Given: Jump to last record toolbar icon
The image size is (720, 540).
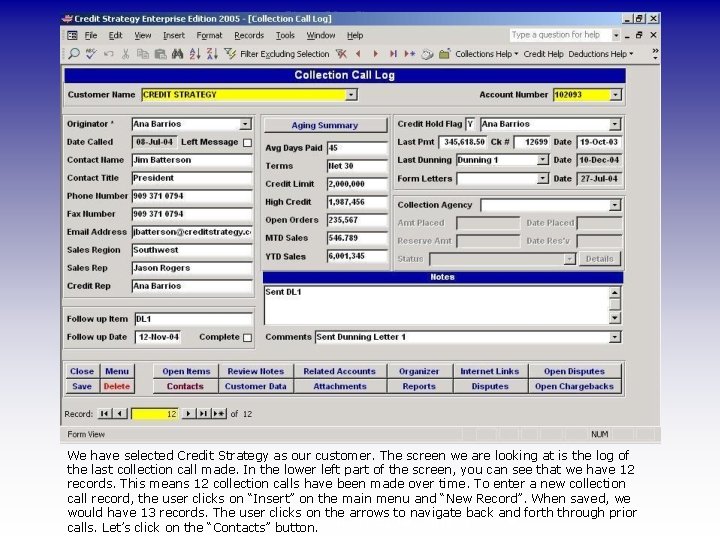Looking at the screenshot, I should tap(393, 54).
